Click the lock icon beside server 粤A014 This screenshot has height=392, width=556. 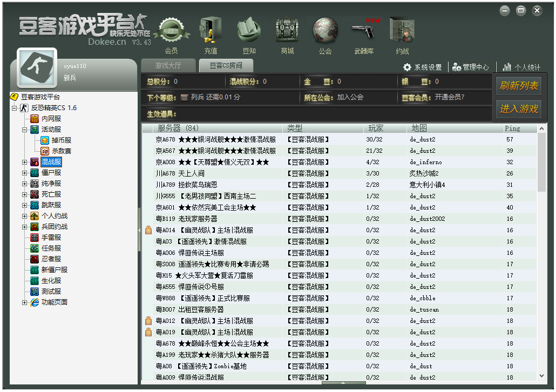click(149, 229)
